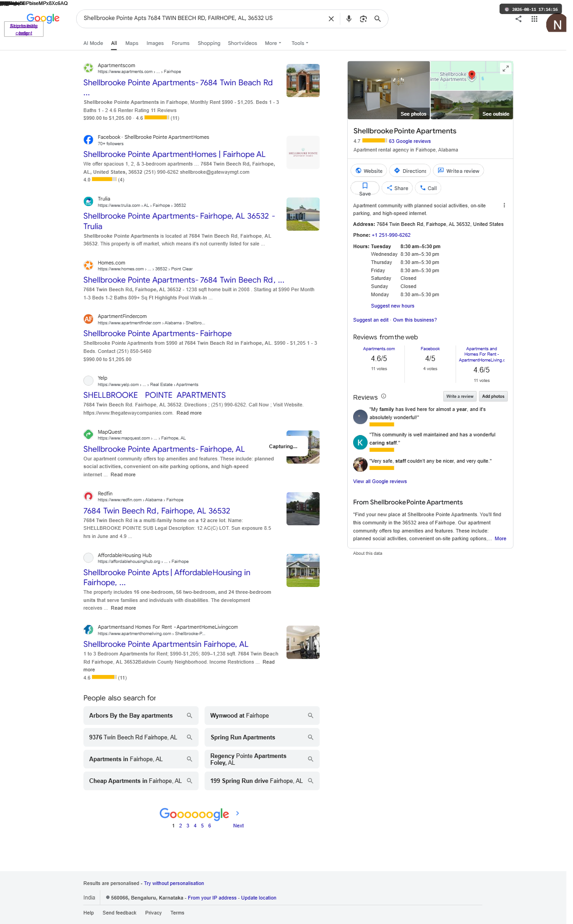Screen dimensions: 573x924
Task: Click Apartments.com favicon
Action: click(88, 68)
